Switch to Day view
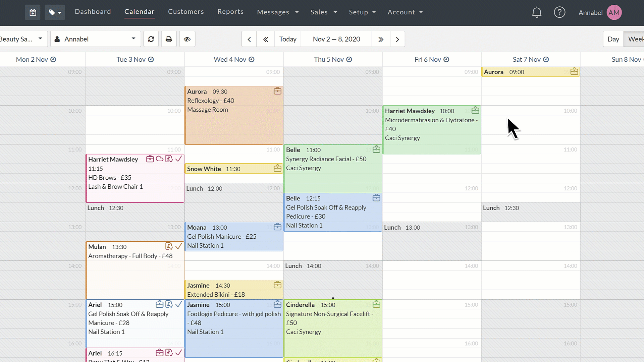 point(613,39)
